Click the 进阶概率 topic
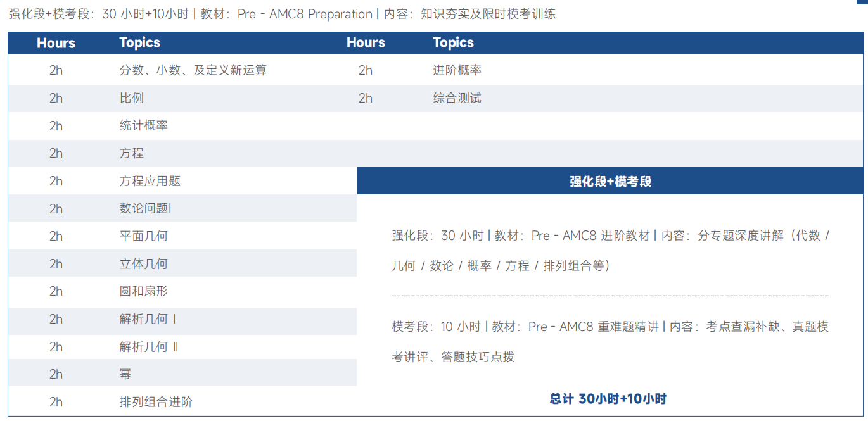This screenshot has height=421, width=868. [457, 70]
